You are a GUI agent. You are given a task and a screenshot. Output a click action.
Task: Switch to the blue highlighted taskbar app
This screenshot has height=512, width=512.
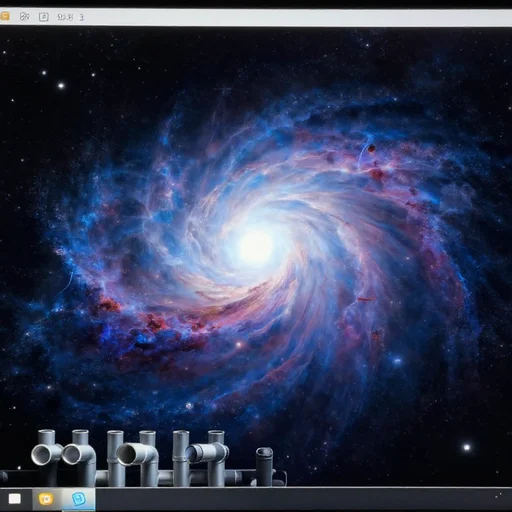(79, 499)
